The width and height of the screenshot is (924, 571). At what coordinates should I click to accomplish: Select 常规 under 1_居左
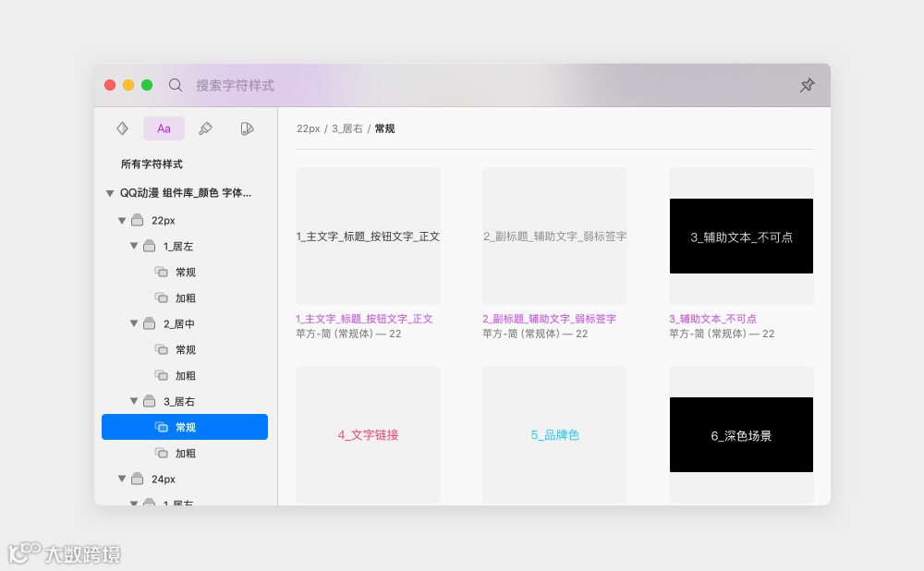point(185,273)
